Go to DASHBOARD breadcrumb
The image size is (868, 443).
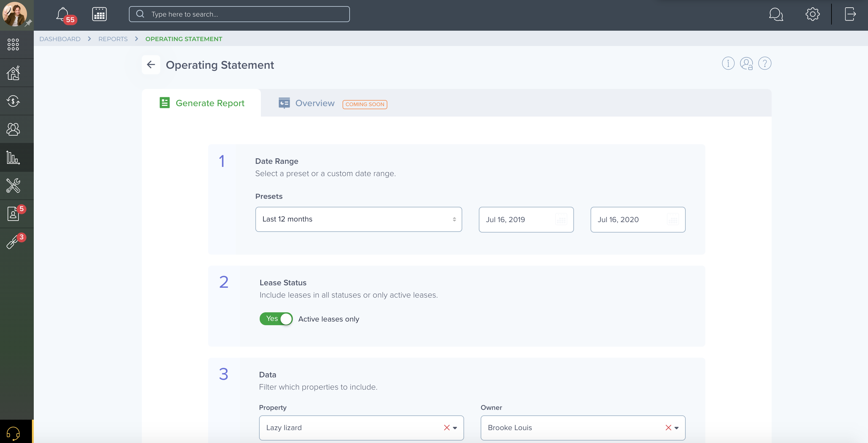coord(60,39)
